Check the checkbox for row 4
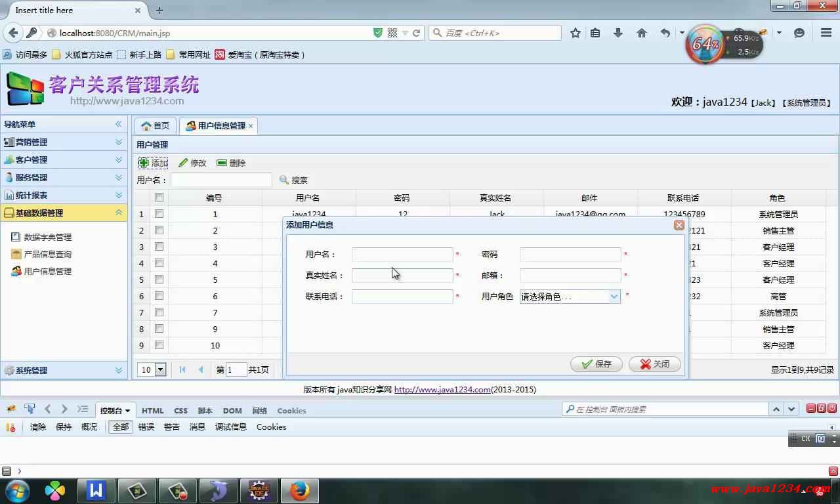This screenshot has width=840, height=504. click(x=159, y=263)
